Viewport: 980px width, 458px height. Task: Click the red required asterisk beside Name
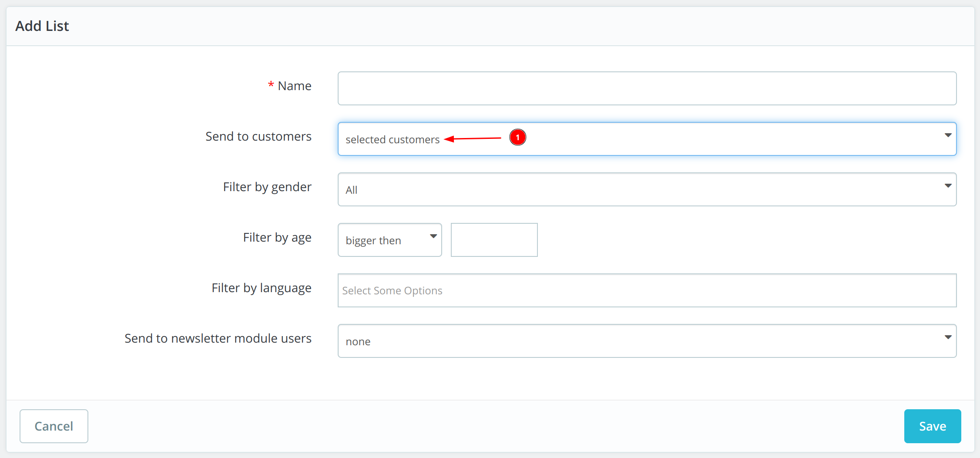click(271, 85)
